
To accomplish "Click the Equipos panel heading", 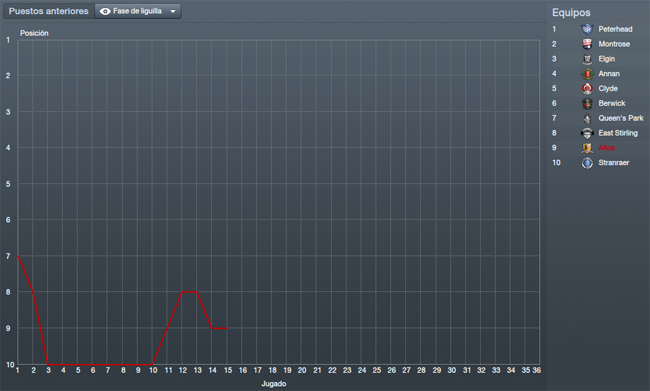I will [x=571, y=12].
